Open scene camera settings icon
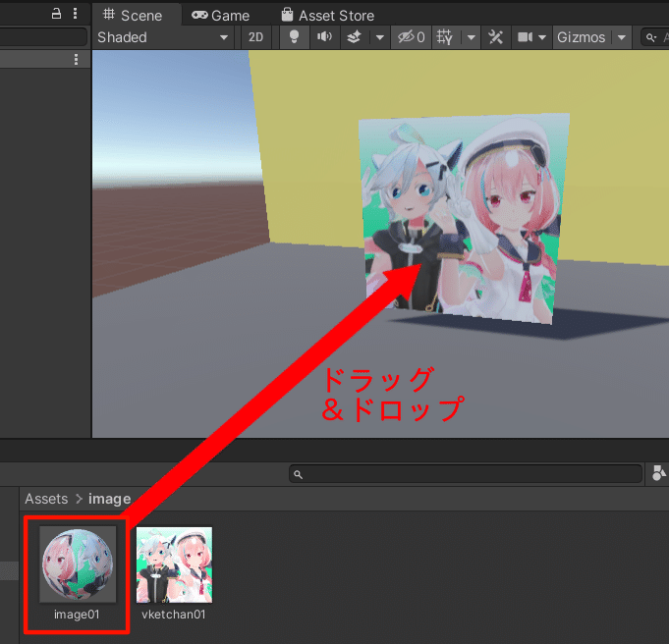This screenshot has height=644, width=669. 525,37
